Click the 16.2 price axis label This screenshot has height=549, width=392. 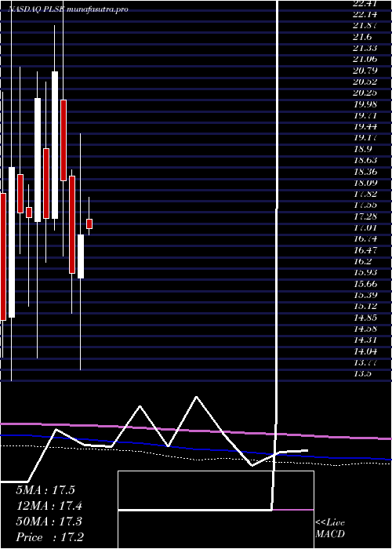(363, 261)
